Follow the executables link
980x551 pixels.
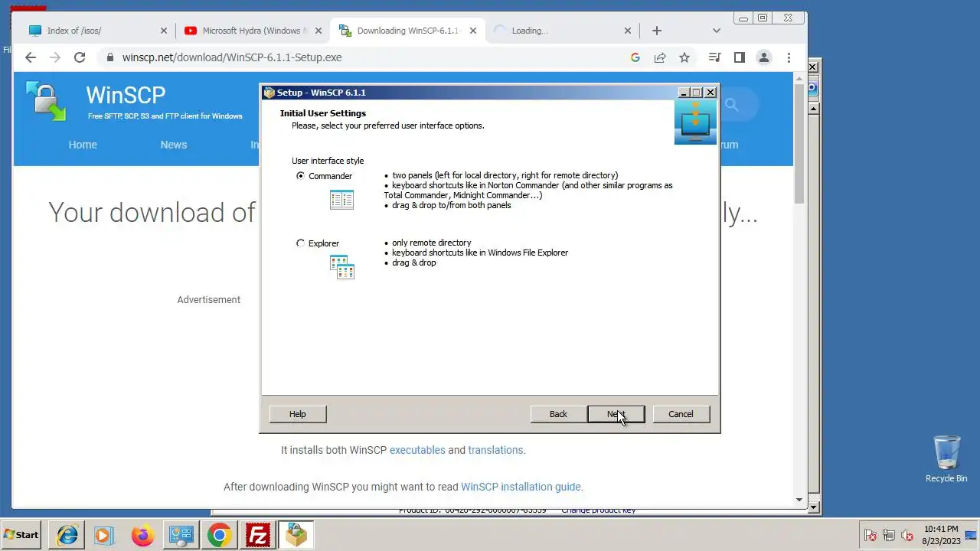pos(417,450)
